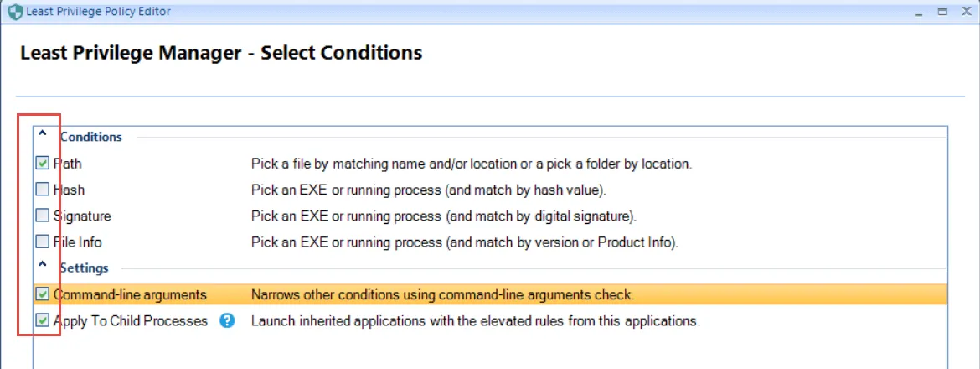Click the Settings group header label
The width and height of the screenshot is (980, 369).
coord(84,268)
